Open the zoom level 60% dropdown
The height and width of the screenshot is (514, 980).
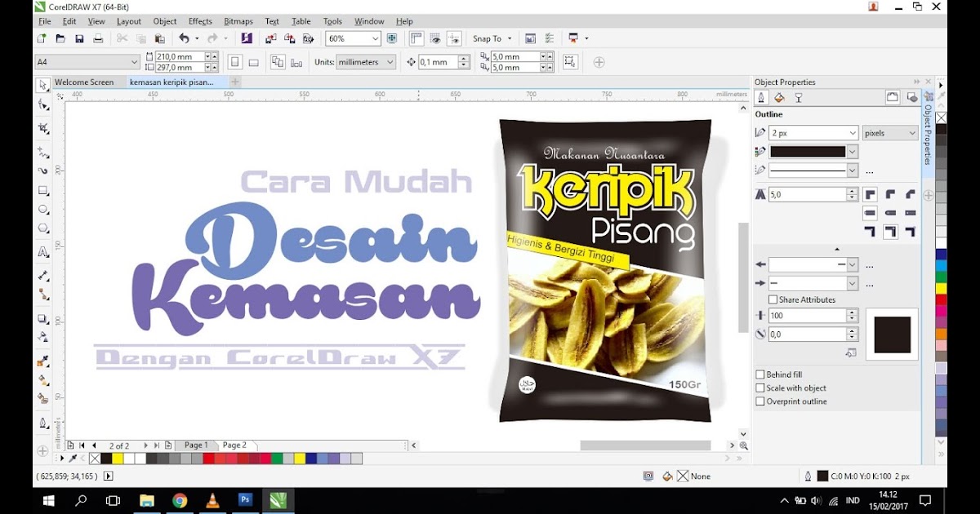tap(376, 38)
